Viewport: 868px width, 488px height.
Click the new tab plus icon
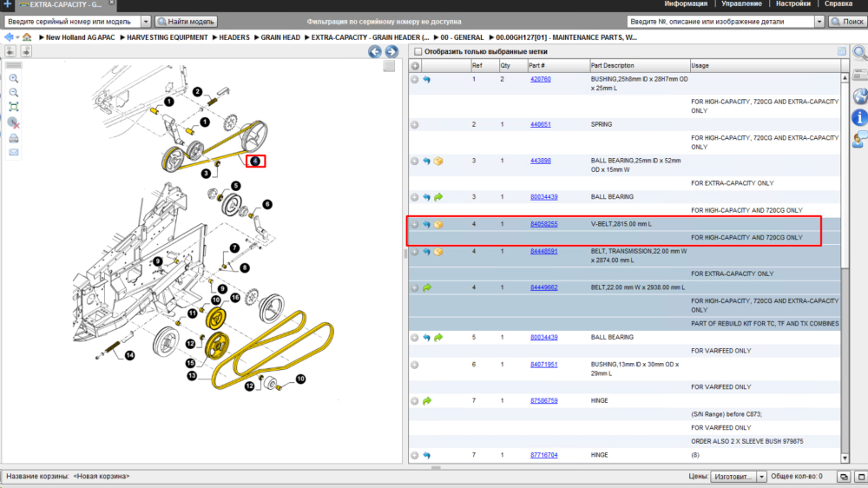pos(7,4)
